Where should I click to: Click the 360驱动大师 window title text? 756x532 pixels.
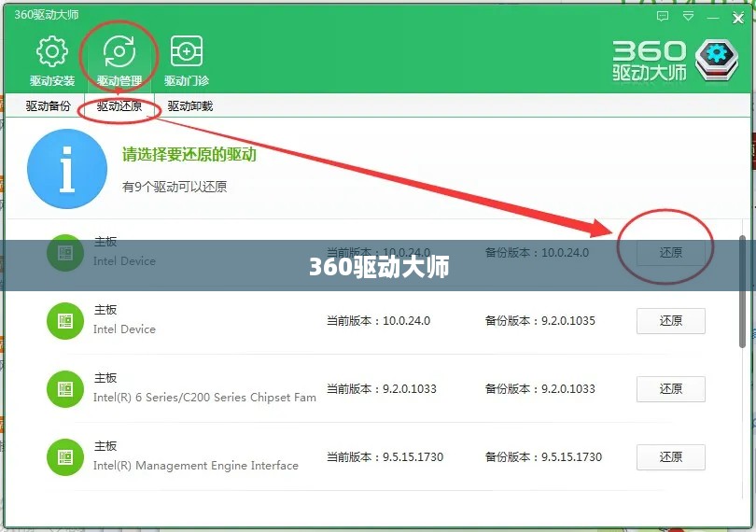(47, 15)
